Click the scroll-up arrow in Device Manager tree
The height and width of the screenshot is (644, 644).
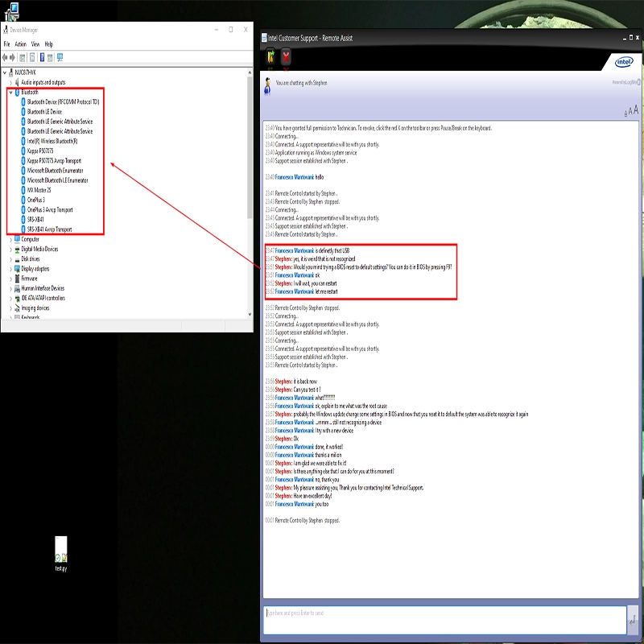[x=250, y=72]
